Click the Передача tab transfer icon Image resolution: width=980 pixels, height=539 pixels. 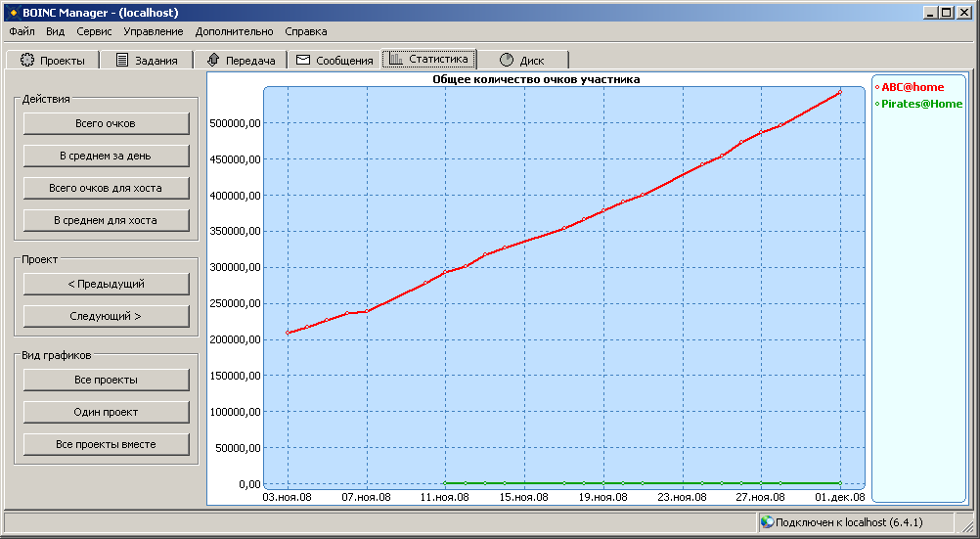click(213, 61)
